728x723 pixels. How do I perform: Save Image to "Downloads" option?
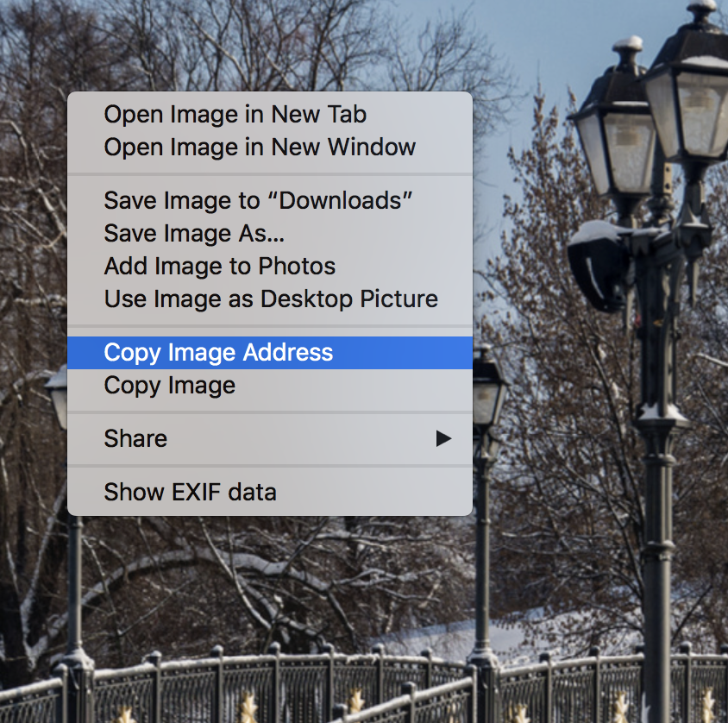click(x=270, y=201)
